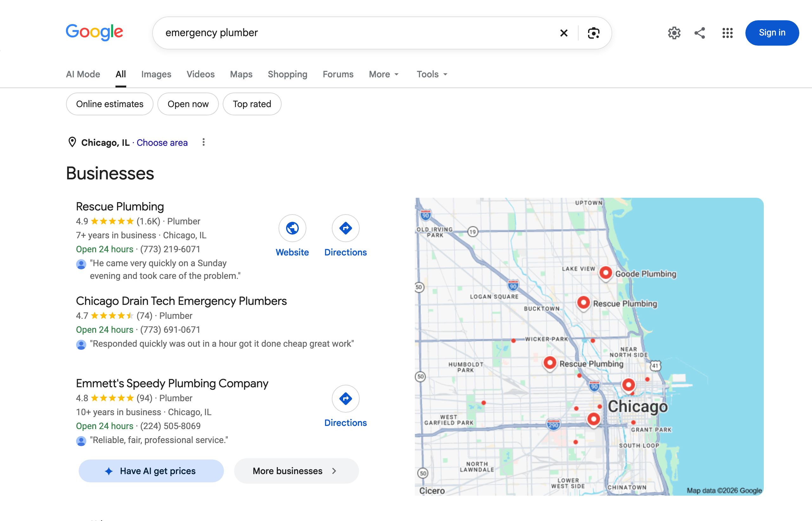The image size is (812, 521).
Task: Click reviewer avatar beside 'Responded quickly' review
Action: click(x=81, y=344)
